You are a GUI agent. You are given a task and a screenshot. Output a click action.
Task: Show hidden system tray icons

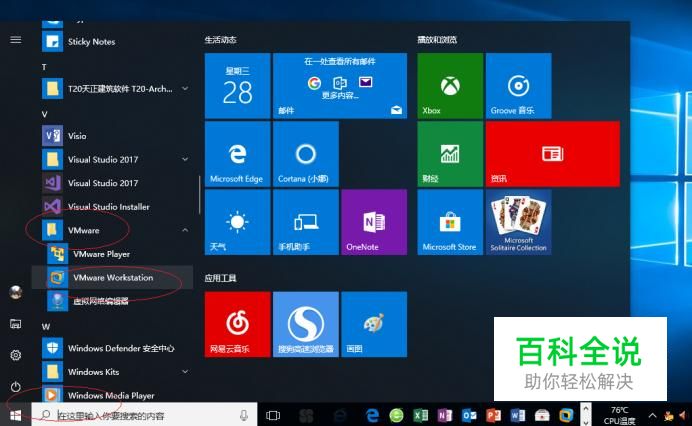[x=652, y=415]
